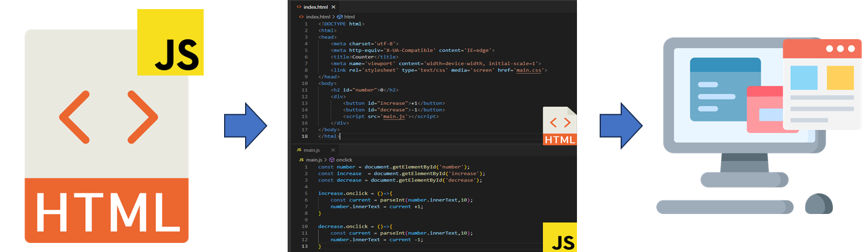This screenshot has width=868, height=252.
Task: Click line number 4 in main.js gutter
Action: (x=307, y=186)
